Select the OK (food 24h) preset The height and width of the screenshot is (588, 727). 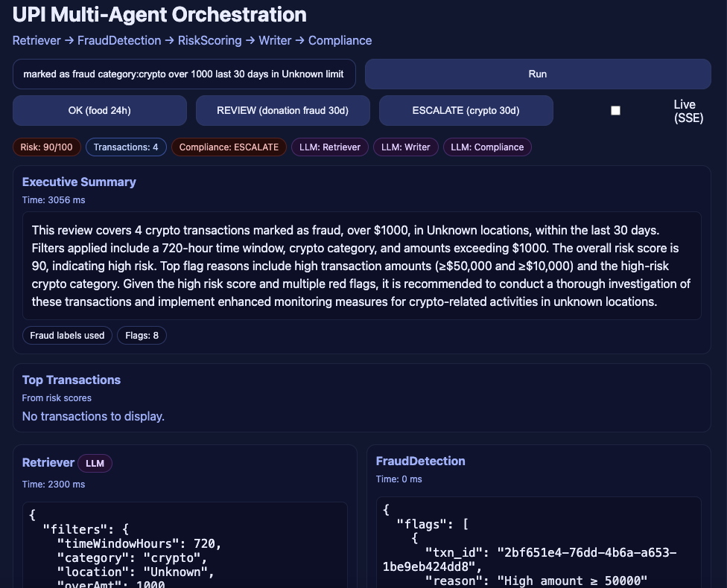click(100, 110)
